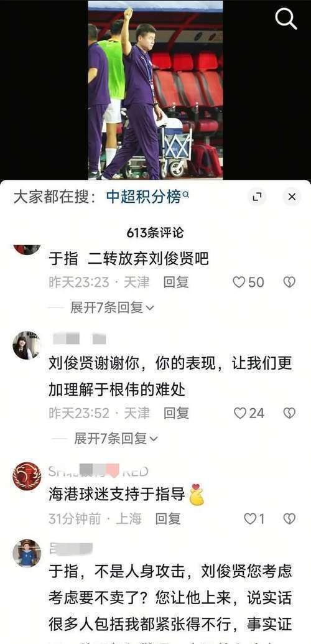
Task: Open avatar of 于指，不是人身攻击 commenter
Action: pyautogui.click(x=27, y=553)
